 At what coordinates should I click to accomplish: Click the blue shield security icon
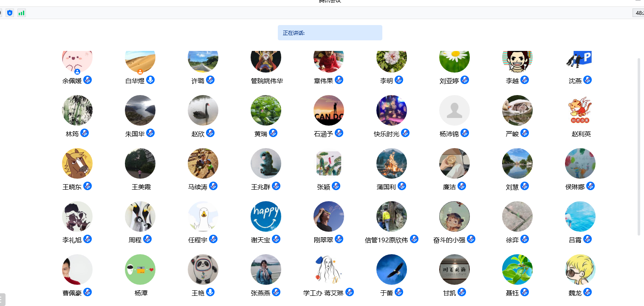click(x=10, y=13)
